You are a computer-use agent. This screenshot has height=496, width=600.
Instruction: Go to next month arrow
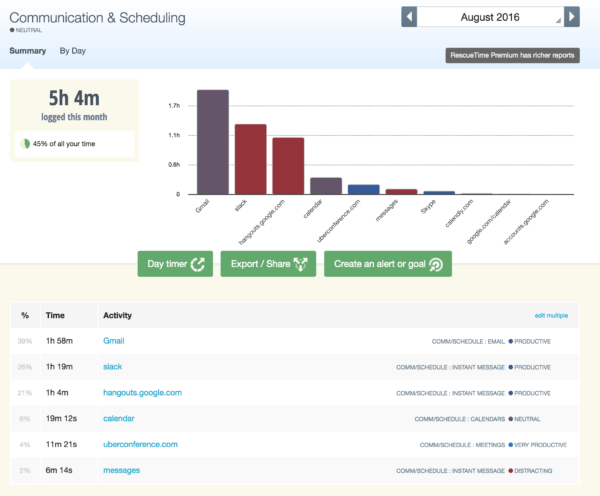tap(572, 17)
